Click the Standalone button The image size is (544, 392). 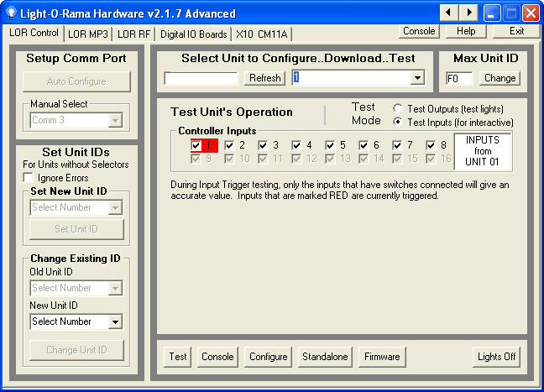pyautogui.click(x=324, y=357)
